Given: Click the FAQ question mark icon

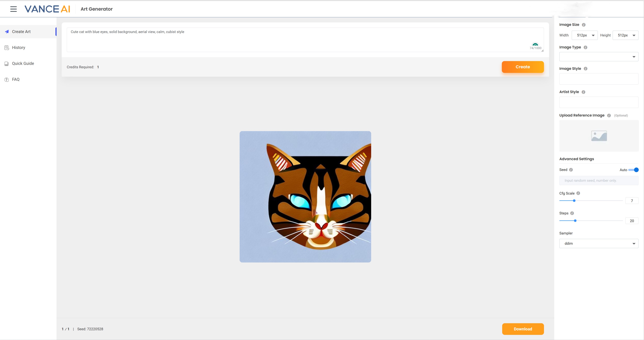Looking at the screenshot, I should [x=7, y=80].
